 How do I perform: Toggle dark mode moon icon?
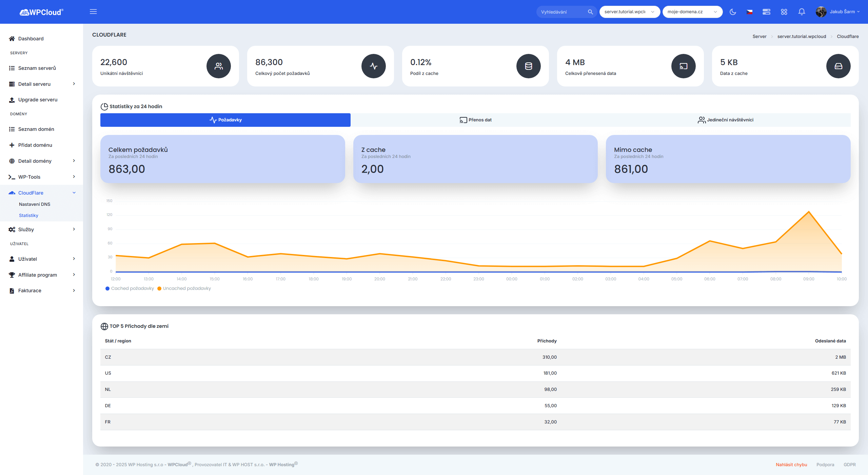click(x=733, y=12)
